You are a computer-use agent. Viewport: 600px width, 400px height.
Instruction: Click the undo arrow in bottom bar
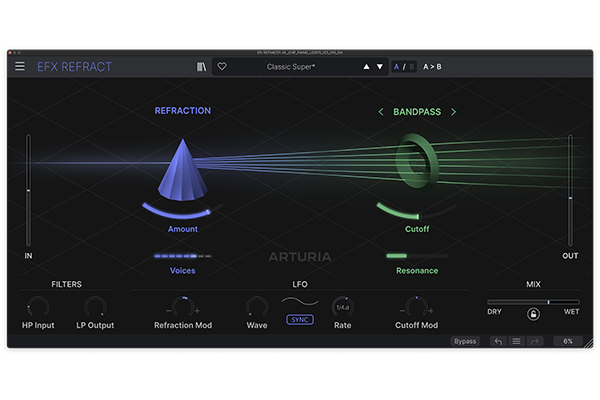[498, 341]
